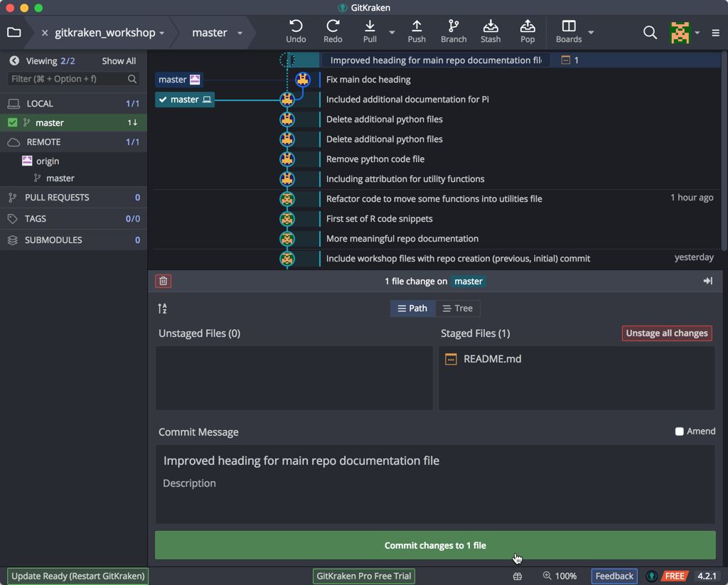Click the FREE plan badge
The width and height of the screenshot is (728, 585).
674,576
